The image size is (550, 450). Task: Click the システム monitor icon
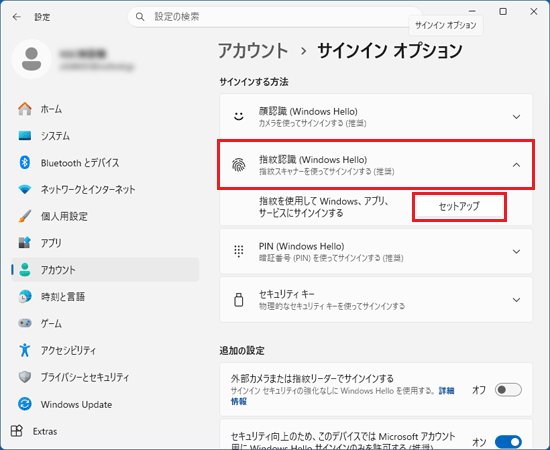(25, 135)
